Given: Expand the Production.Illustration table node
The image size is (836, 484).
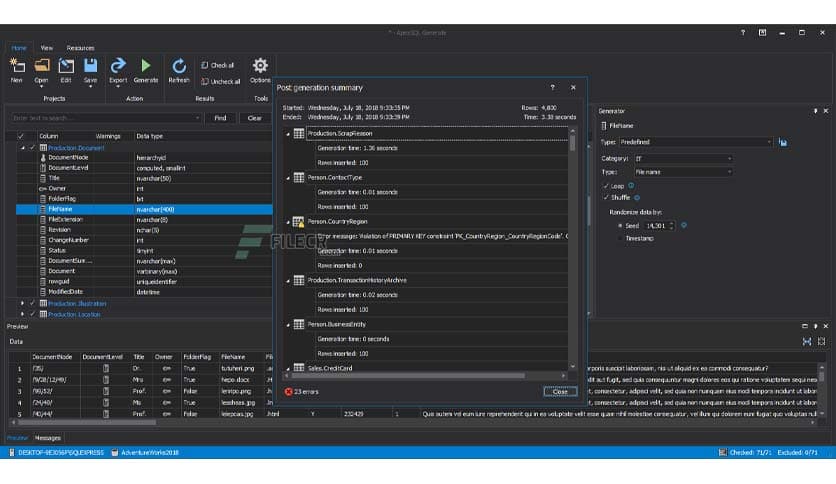Looking at the screenshot, I should [x=22, y=303].
